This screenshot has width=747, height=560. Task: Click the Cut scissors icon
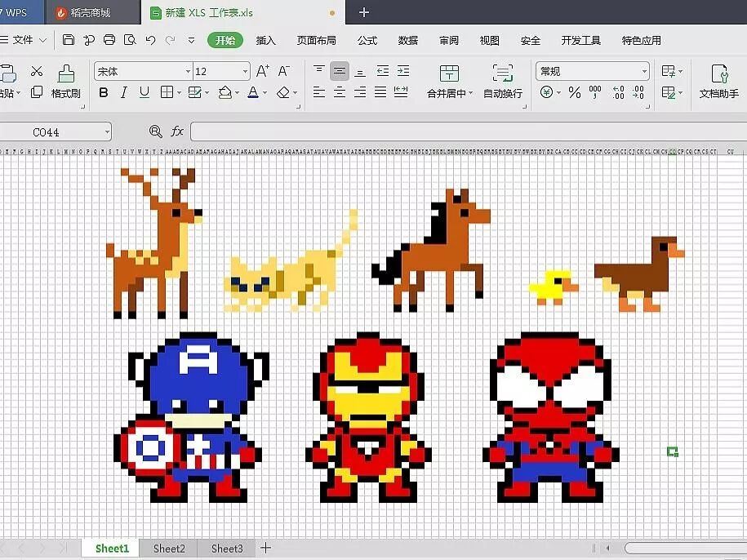point(37,72)
